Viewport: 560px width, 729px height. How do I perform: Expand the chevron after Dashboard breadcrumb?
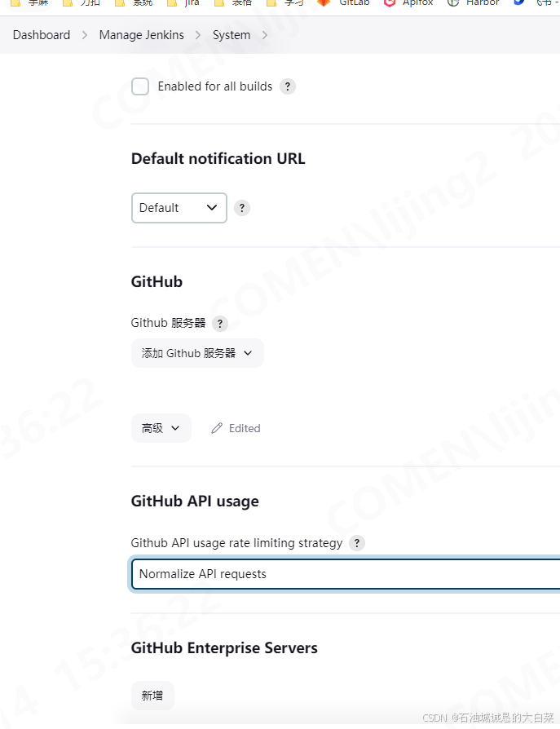click(85, 35)
